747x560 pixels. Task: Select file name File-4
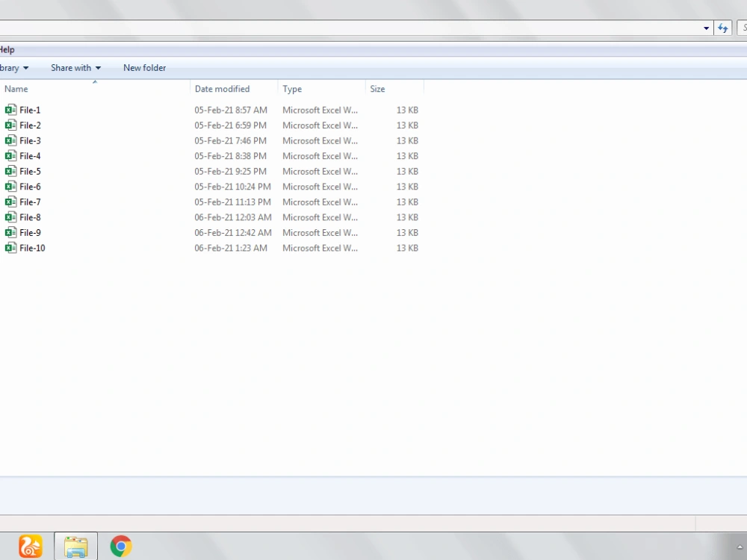pyautogui.click(x=30, y=156)
